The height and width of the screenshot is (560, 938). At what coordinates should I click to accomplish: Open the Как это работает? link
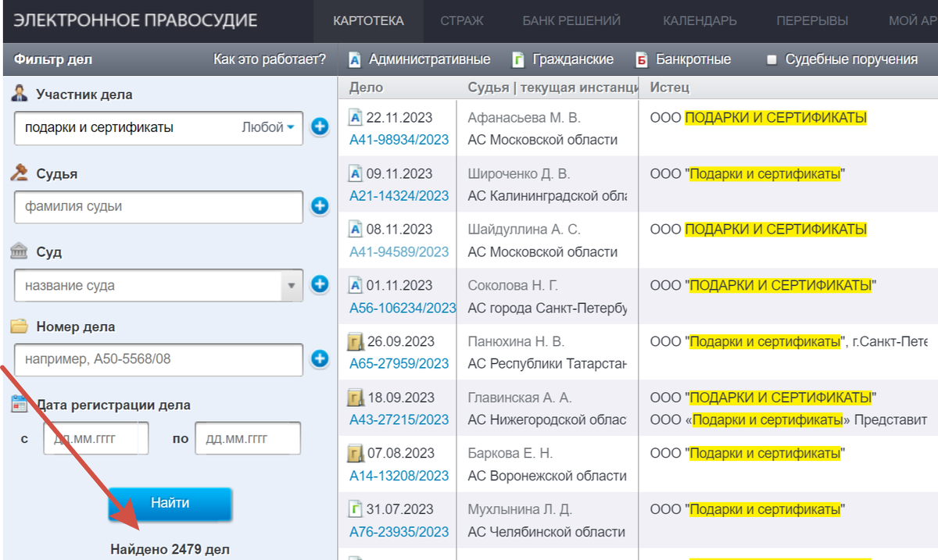point(270,59)
